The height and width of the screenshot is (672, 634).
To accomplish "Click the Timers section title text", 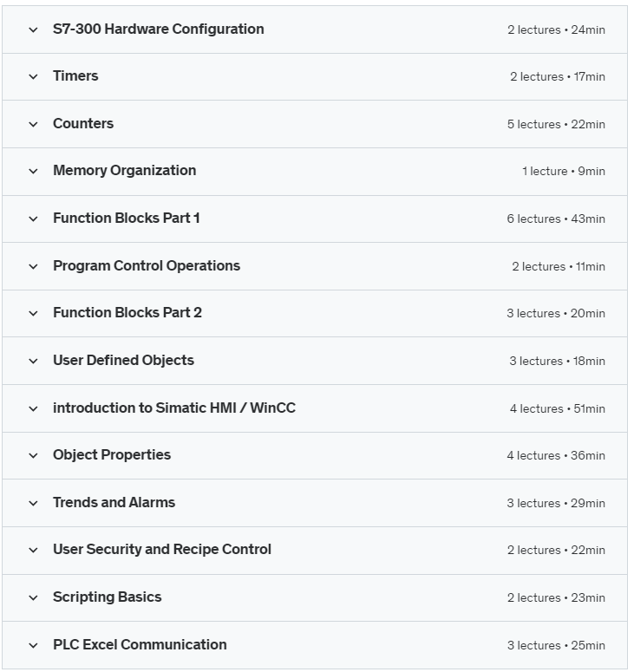I will click(x=75, y=76).
